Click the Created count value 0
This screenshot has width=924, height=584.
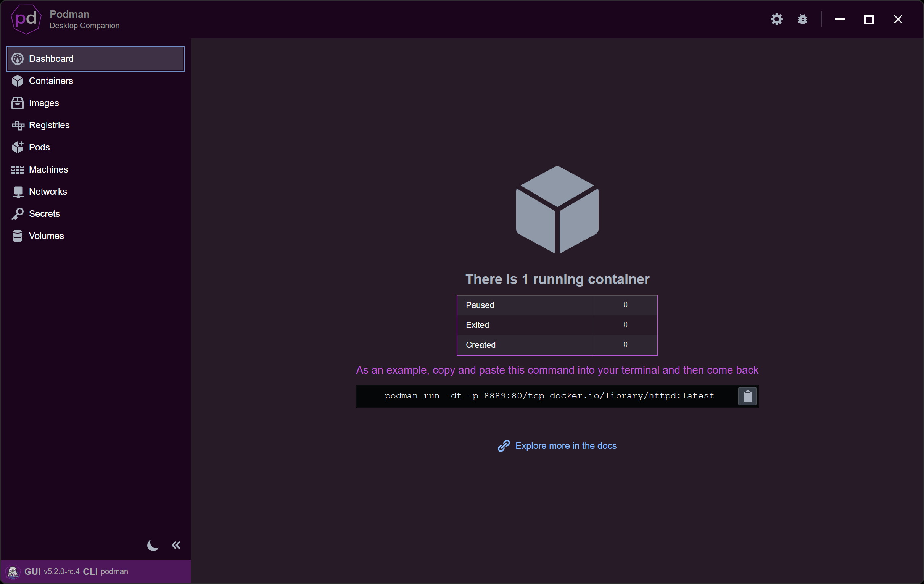coord(625,344)
